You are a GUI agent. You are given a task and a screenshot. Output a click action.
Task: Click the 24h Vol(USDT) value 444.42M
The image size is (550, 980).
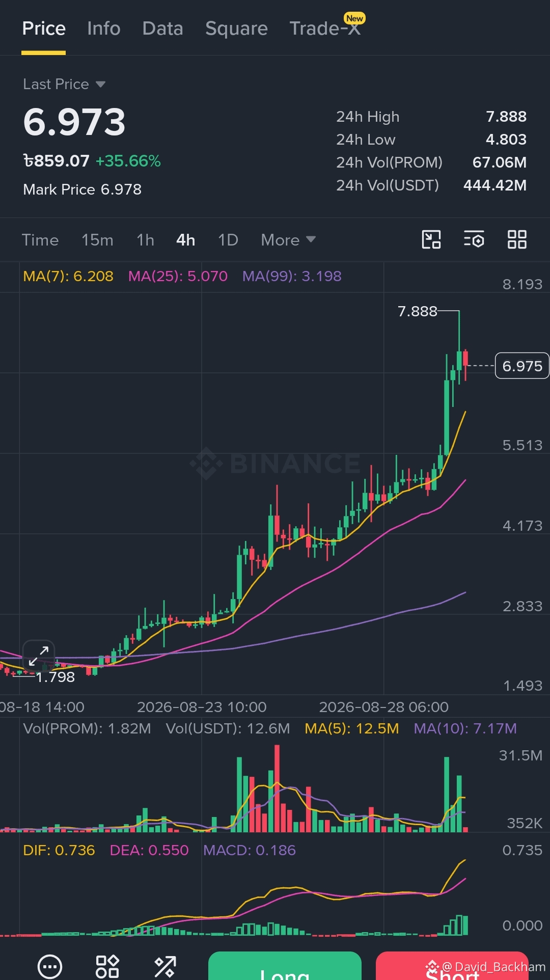[x=495, y=185]
